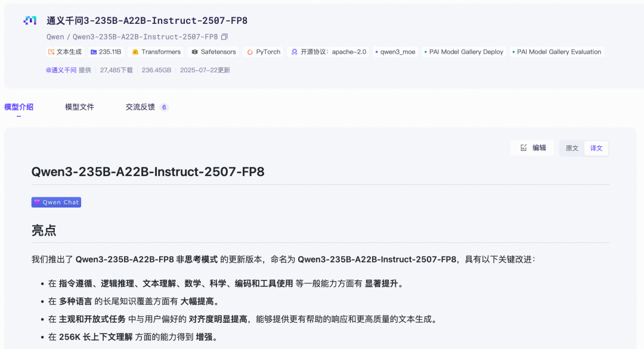This screenshot has height=349, width=644.
Task: Switch to the 模型文件 tab
Action: [x=79, y=107]
